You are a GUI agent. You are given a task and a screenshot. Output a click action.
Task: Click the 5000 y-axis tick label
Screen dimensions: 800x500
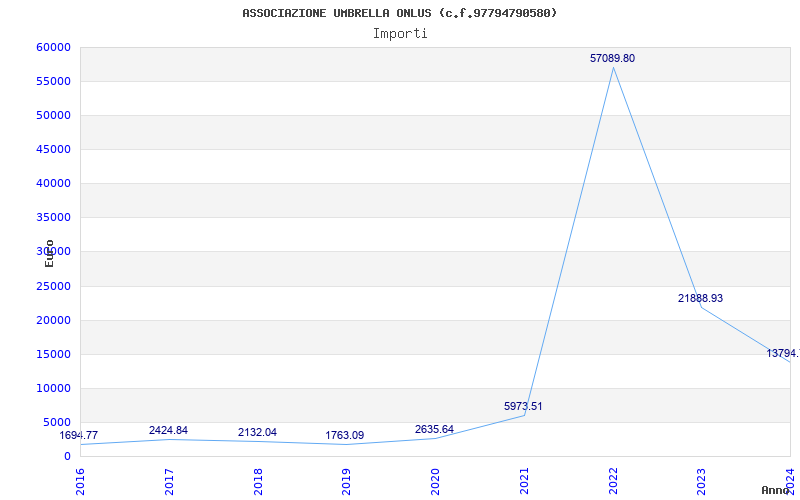[x=57, y=422]
